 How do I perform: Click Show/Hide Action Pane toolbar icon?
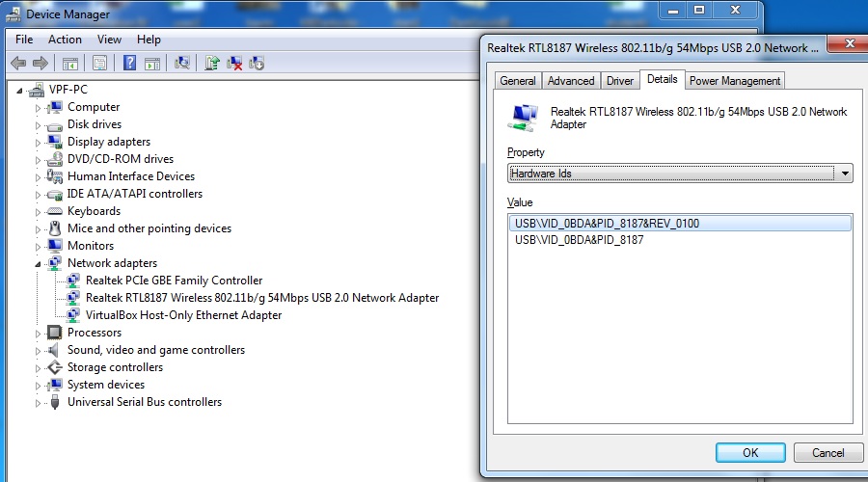click(151, 64)
